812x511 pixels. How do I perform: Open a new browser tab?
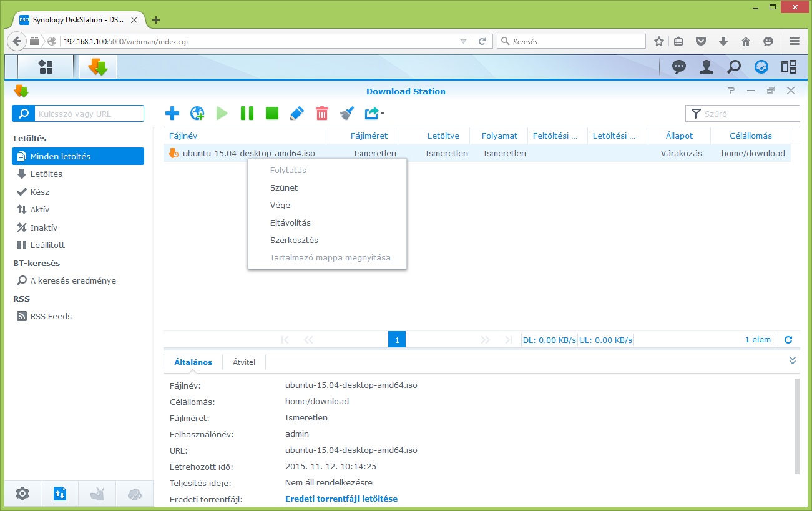click(x=156, y=20)
